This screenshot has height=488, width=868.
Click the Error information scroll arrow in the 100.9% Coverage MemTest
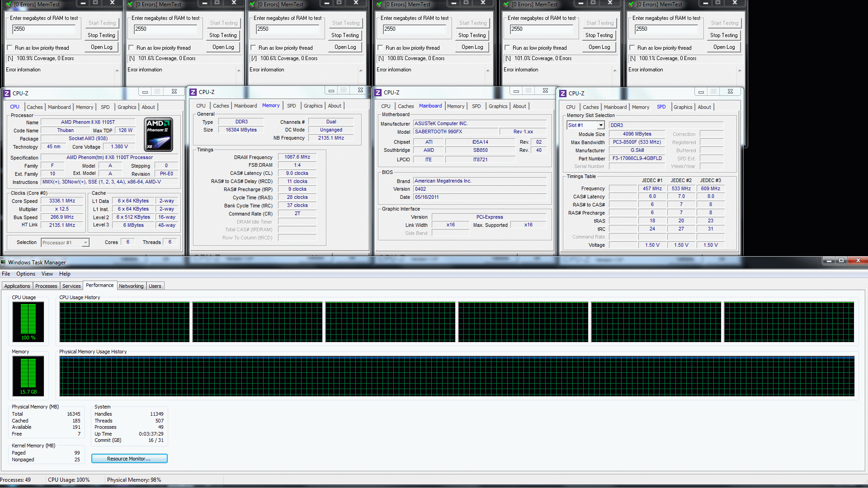117,70
